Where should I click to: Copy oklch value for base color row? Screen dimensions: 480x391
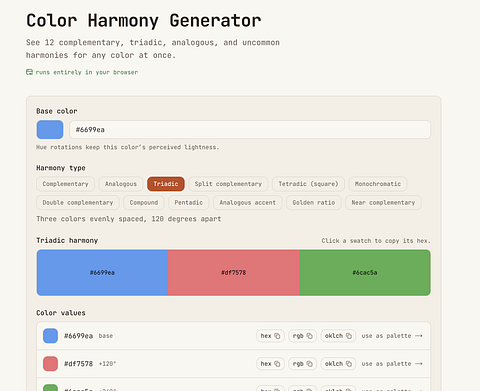click(x=338, y=336)
